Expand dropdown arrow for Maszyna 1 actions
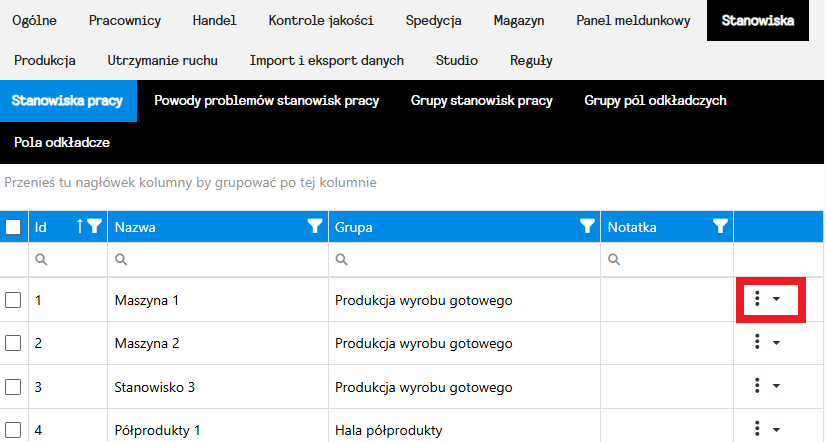This screenshot has height=442, width=826. (x=777, y=299)
